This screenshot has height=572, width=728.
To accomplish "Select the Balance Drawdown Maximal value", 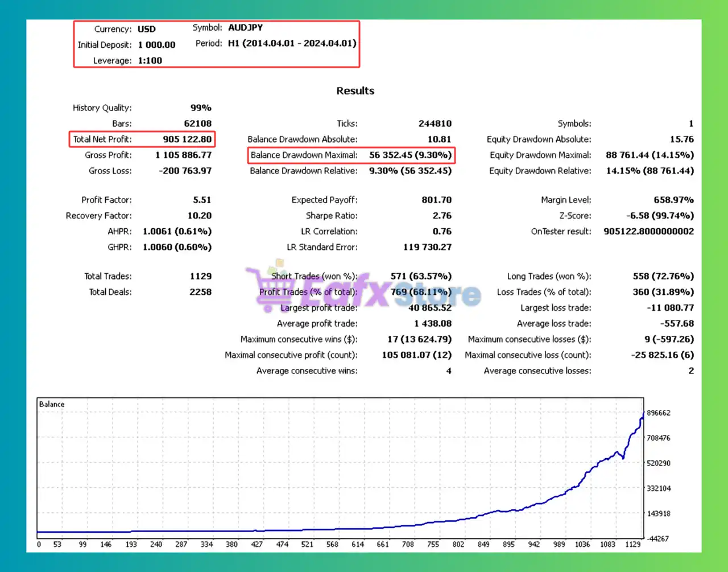I will (410, 155).
